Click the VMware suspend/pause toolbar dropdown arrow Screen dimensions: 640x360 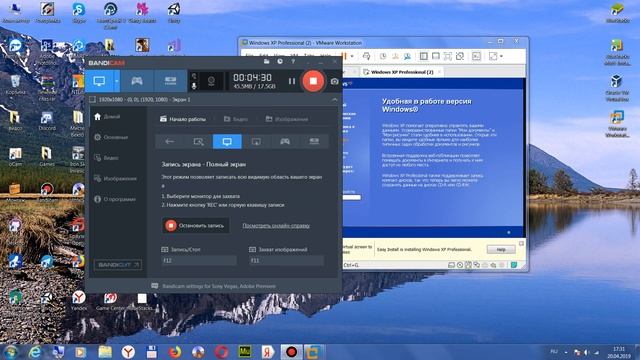tap(352, 56)
